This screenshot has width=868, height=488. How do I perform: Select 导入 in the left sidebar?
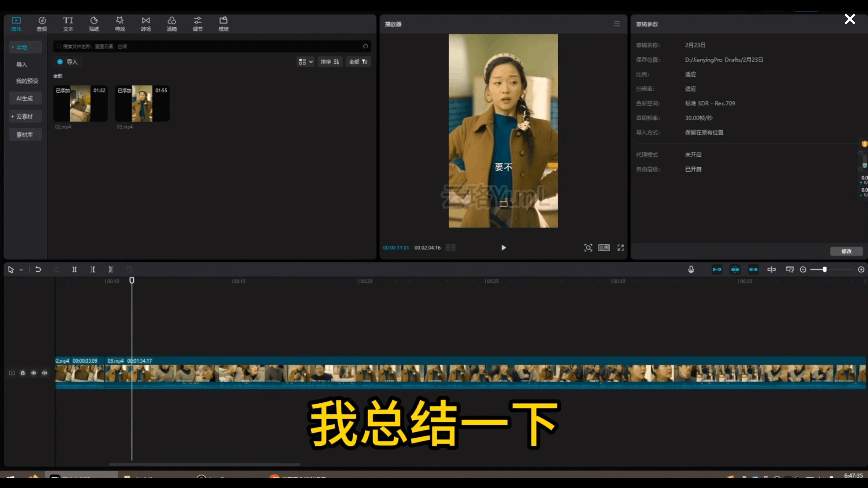22,65
